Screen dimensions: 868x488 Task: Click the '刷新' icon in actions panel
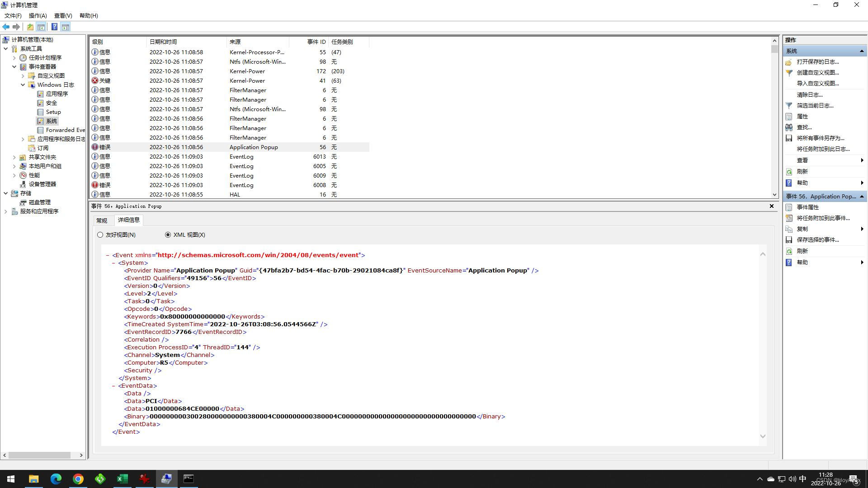pyautogui.click(x=789, y=171)
